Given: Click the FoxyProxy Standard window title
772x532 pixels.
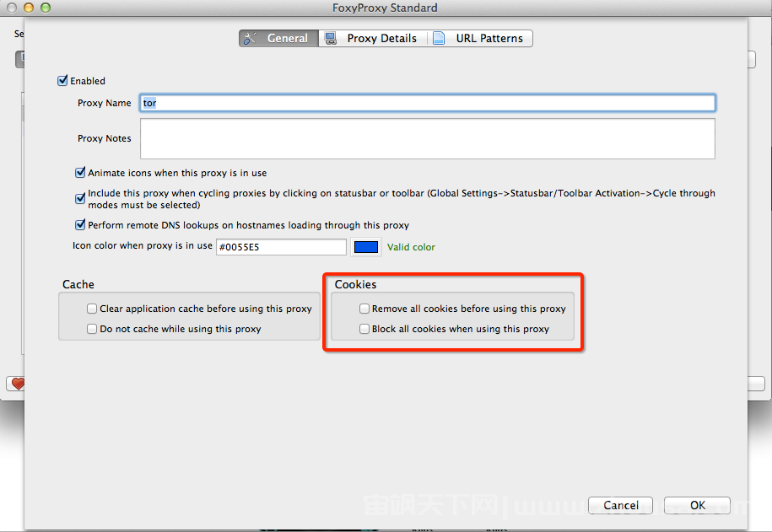Looking at the screenshot, I should (x=385, y=8).
